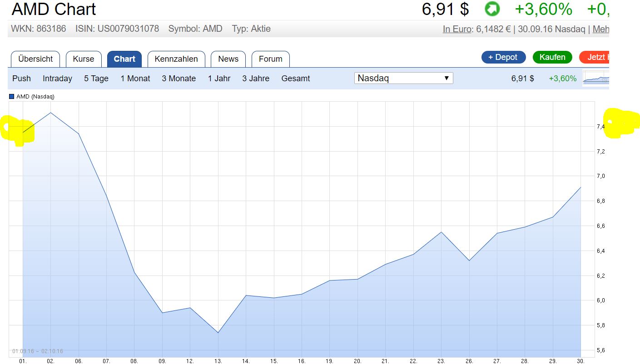This screenshot has height=364, width=640.
Task: Open the Kurse tab
Action: 84,59
